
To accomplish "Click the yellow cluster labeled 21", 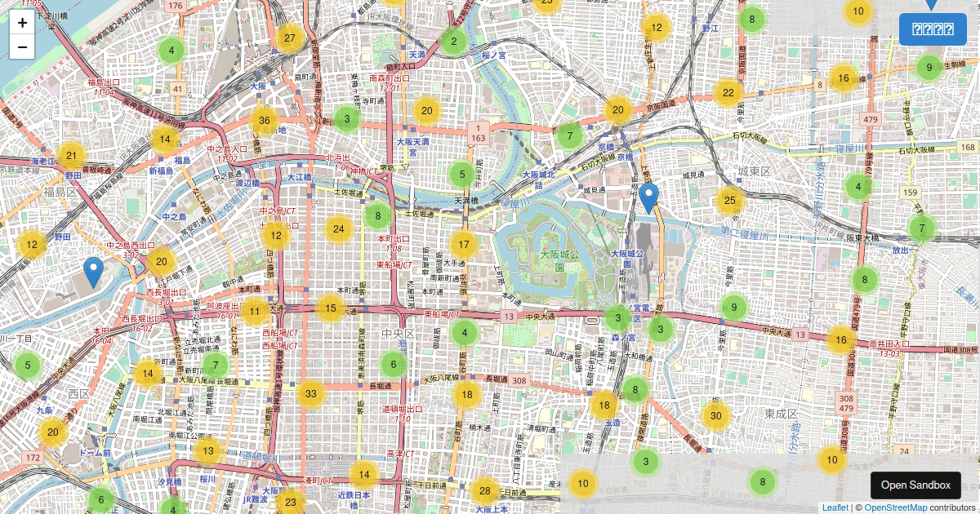I will click(72, 156).
